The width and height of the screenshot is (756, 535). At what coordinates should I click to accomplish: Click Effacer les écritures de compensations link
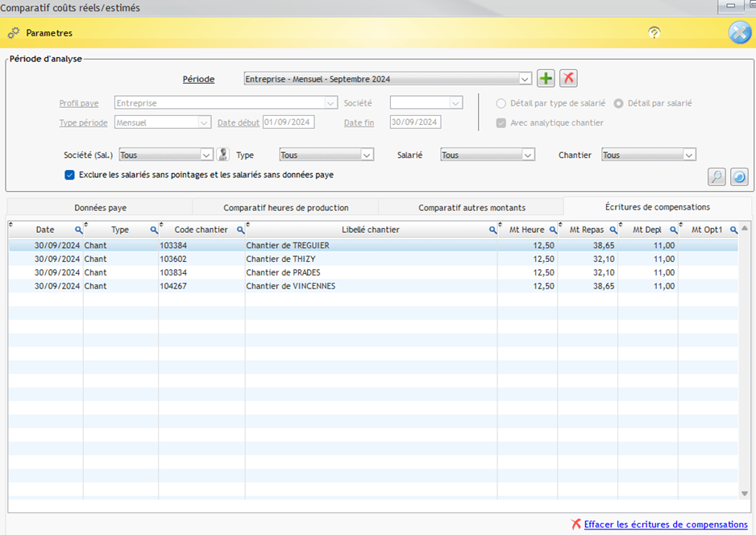pyautogui.click(x=665, y=525)
